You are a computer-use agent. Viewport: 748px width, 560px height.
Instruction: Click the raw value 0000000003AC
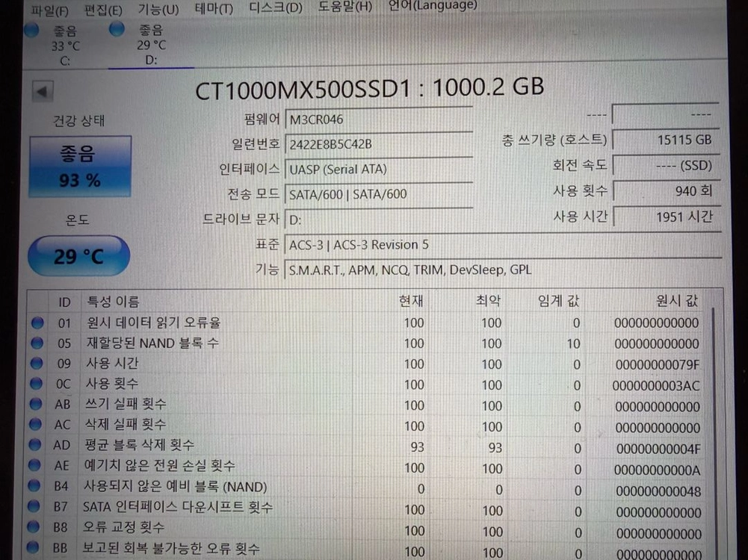click(656, 385)
